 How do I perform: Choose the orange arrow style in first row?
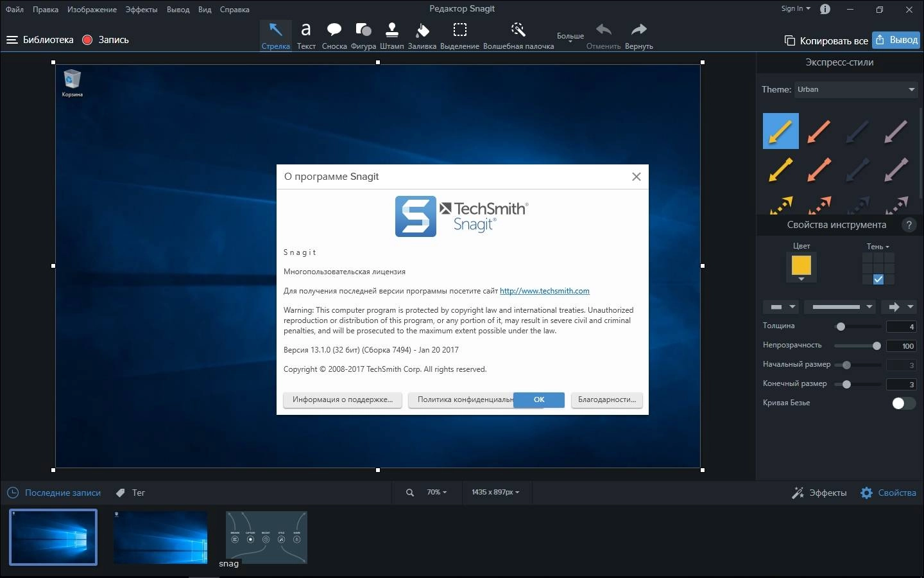click(x=819, y=131)
